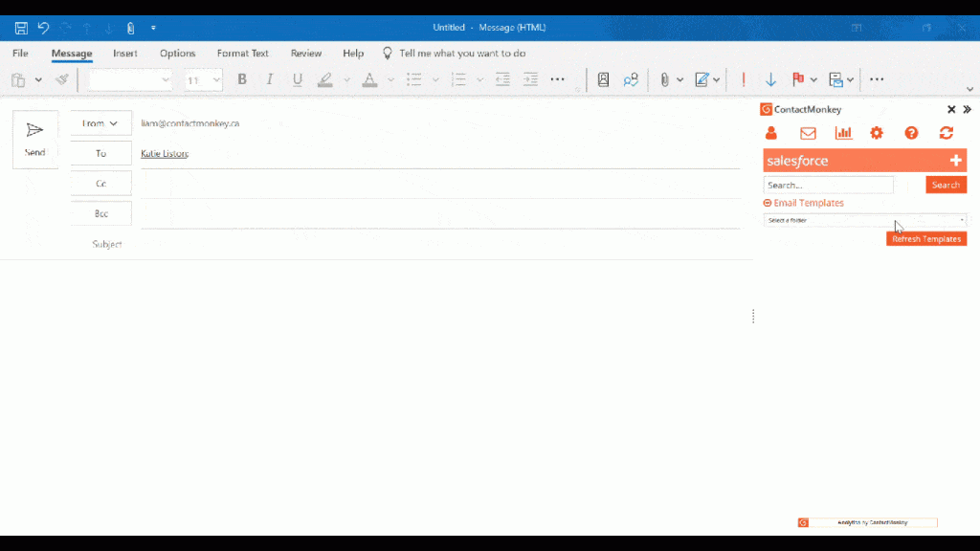Click Increase Indent icon

[x=530, y=79]
